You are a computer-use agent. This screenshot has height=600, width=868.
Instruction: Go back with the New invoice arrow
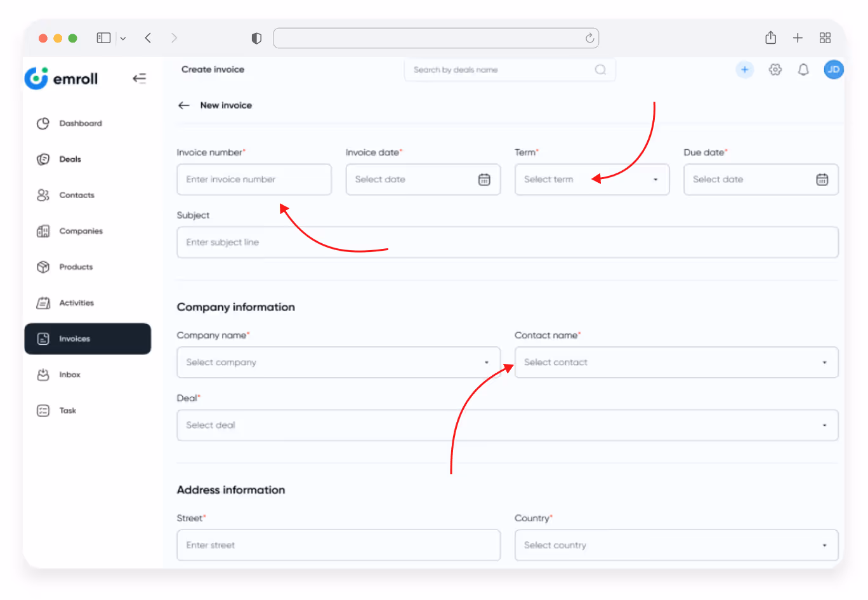pyautogui.click(x=184, y=105)
